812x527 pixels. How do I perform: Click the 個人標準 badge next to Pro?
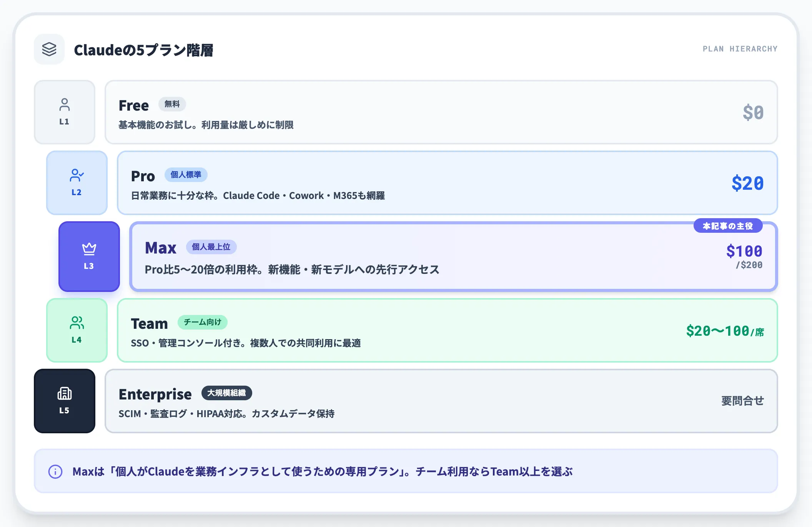click(186, 175)
